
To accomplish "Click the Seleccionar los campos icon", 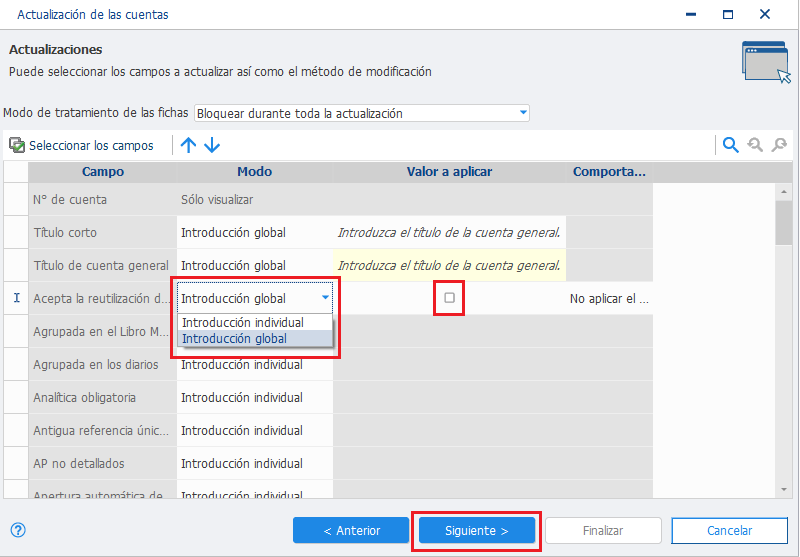I will (x=17, y=145).
